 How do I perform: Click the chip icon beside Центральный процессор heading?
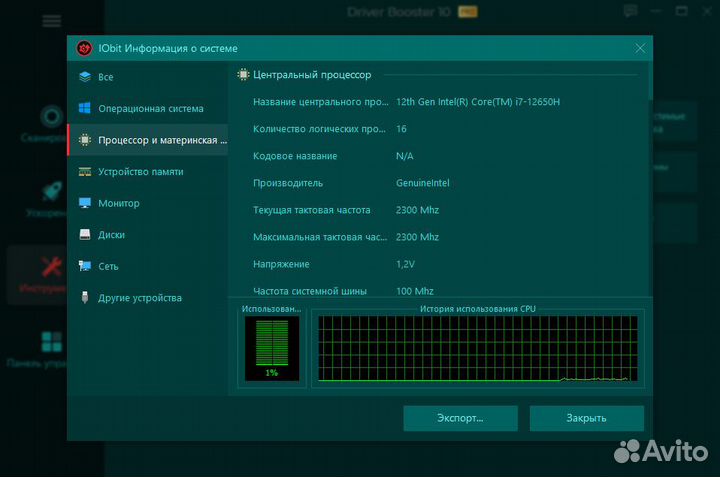243,74
